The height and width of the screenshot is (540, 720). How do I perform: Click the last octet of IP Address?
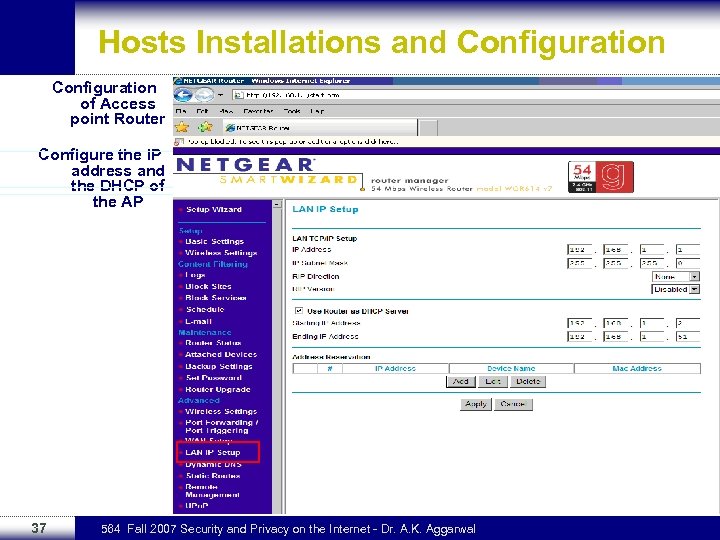(688, 250)
